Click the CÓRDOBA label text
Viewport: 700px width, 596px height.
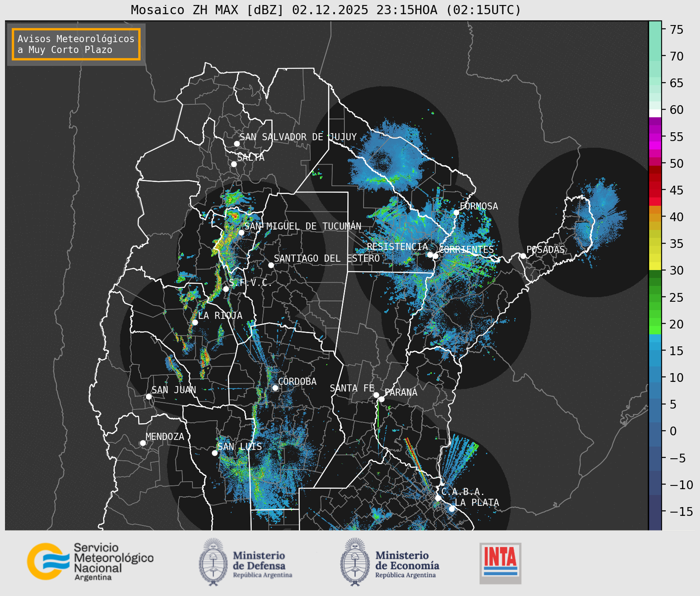click(297, 381)
